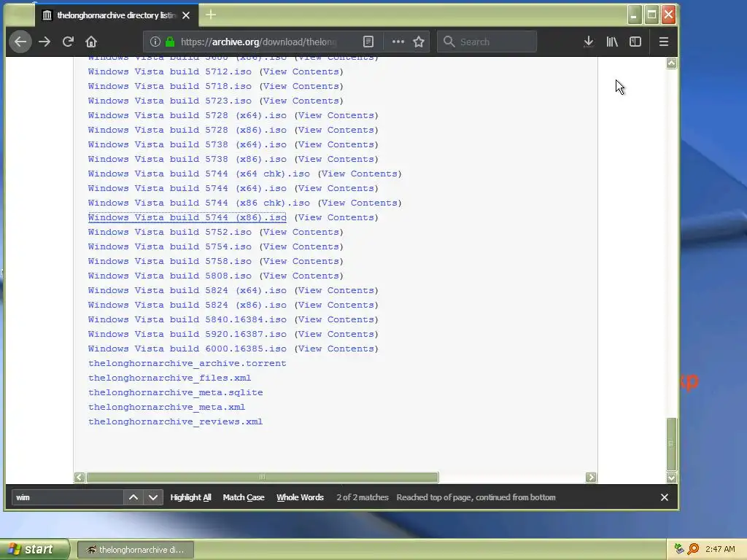
Task: View Contents of build 5752.iso
Action: pyautogui.click(x=301, y=232)
